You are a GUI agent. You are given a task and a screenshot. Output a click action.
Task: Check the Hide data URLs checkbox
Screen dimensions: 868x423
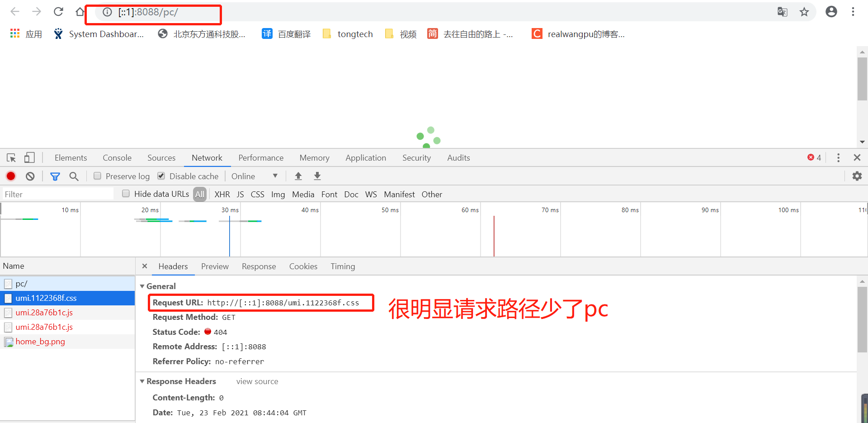[x=126, y=194]
